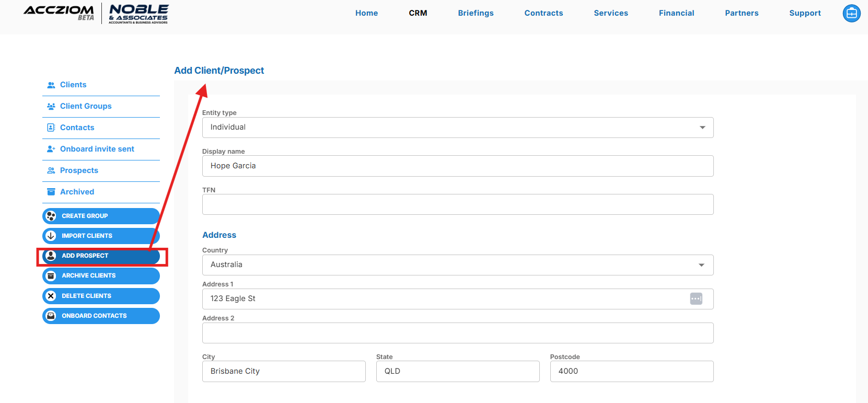Open the Contracts menu item
The width and height of the screenshot is (868, 403).
coord(543,13)
